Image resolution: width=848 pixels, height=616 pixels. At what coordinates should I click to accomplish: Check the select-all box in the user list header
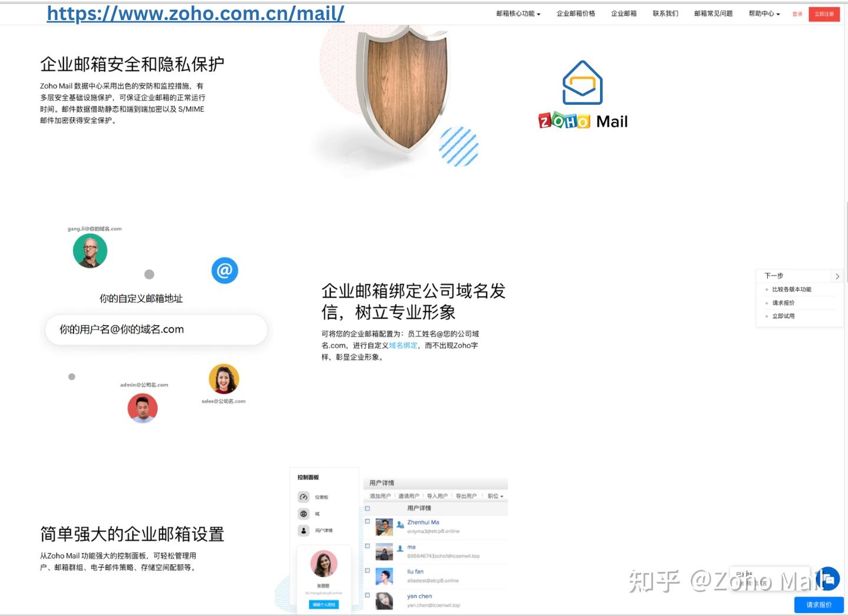(x=367, y=508)
